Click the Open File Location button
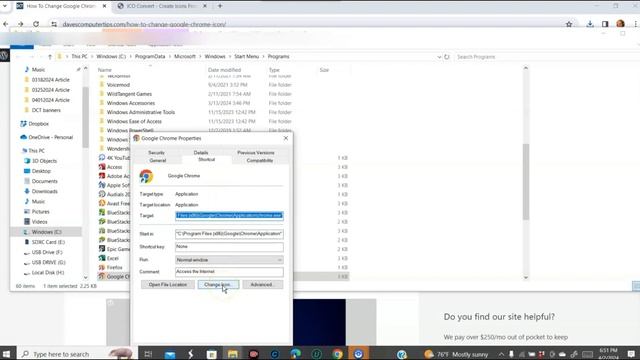Screen dimensions: 640x360 click(168, 284)
